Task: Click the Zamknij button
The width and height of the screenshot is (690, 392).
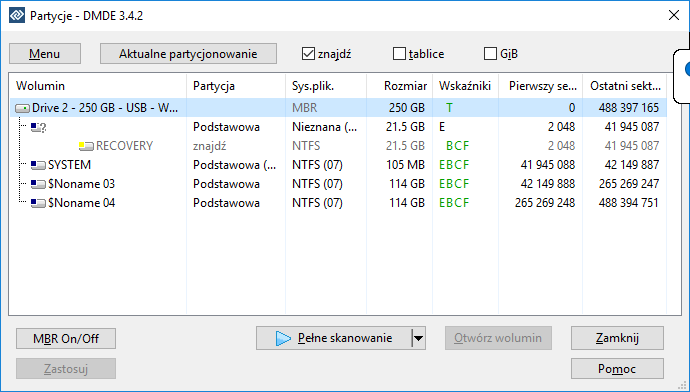Action: [x=617, y=338]
